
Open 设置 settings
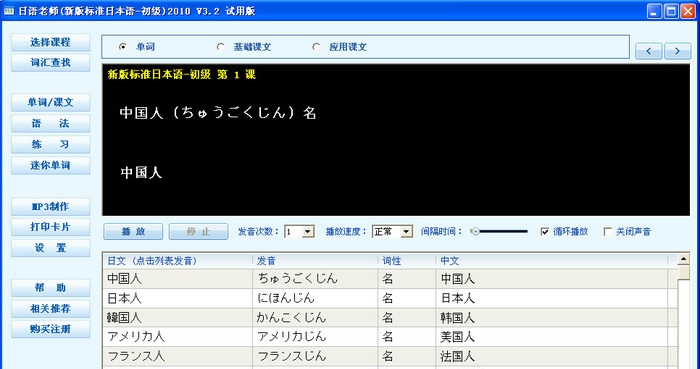(50, 248)
